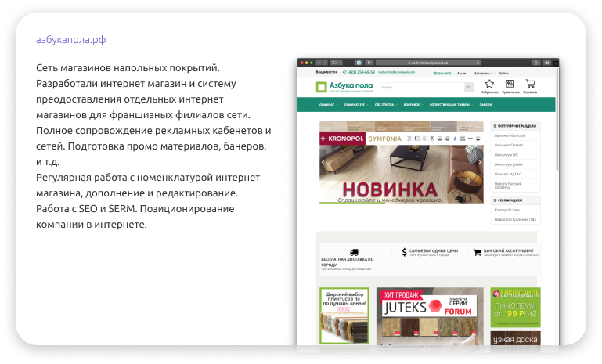Open Ламинат Classen in popular sections

pos(508,145)
